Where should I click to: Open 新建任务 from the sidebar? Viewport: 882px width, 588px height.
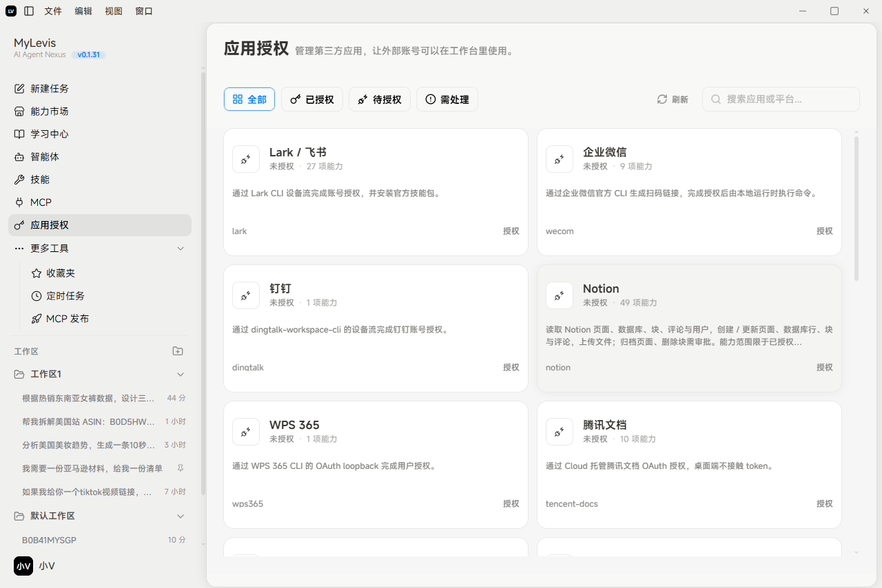point(100,89)
